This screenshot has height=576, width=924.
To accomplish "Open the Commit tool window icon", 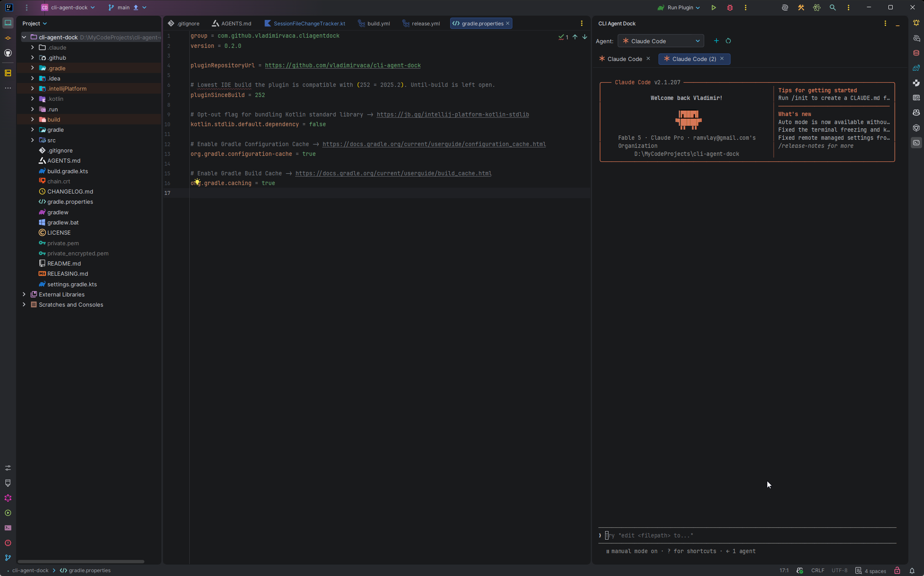I will (x=8, y=38).
